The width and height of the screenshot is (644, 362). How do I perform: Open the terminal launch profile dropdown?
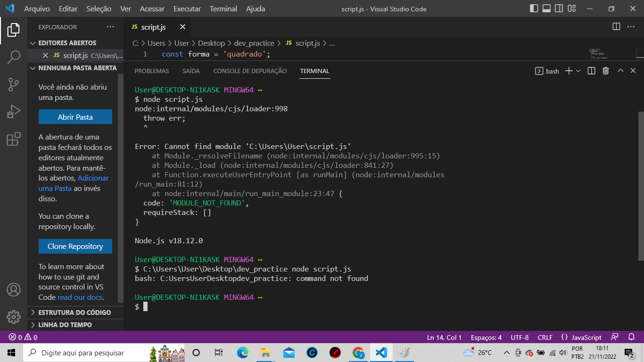(x=578, y=71)
